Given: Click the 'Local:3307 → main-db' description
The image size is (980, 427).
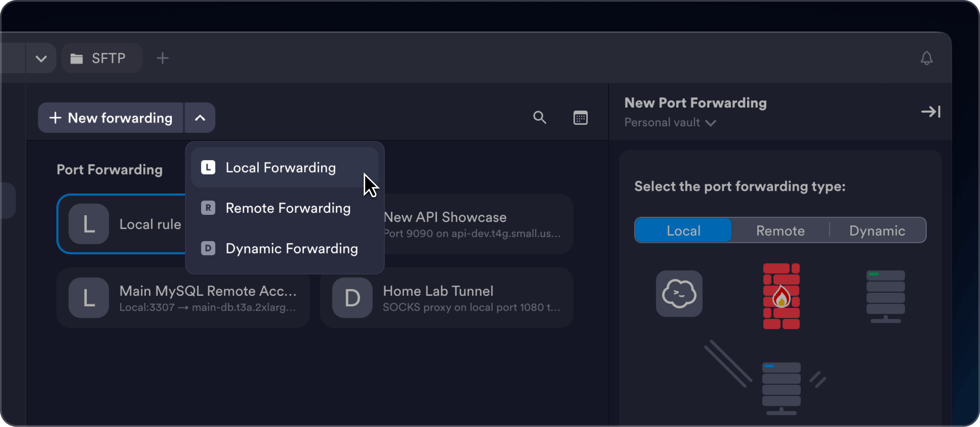Looking at the screenshot, I should 208,307.
